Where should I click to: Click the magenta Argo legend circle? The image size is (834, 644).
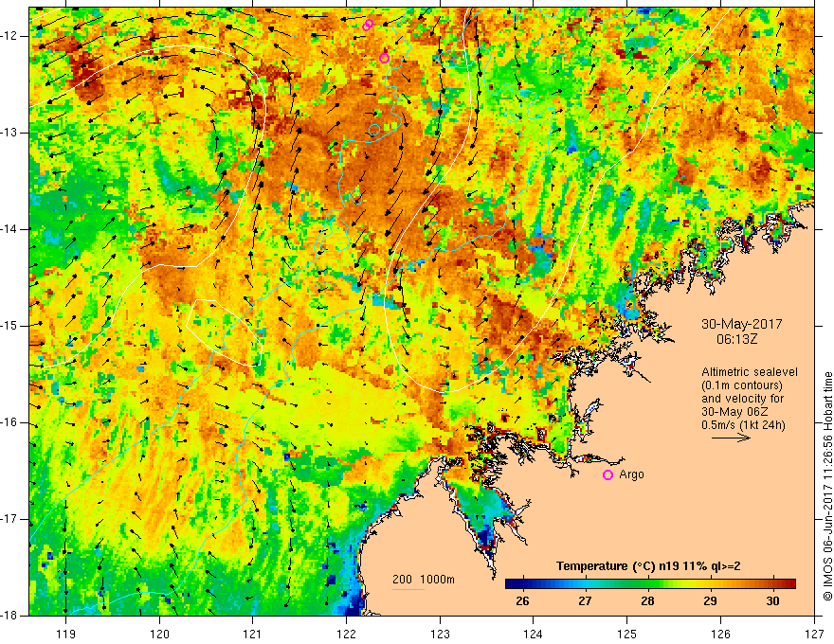tap(607, 474)
